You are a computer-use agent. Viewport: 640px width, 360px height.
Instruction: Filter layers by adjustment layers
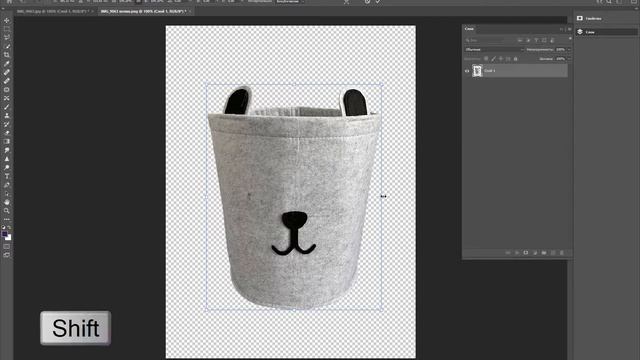[528, 40]
